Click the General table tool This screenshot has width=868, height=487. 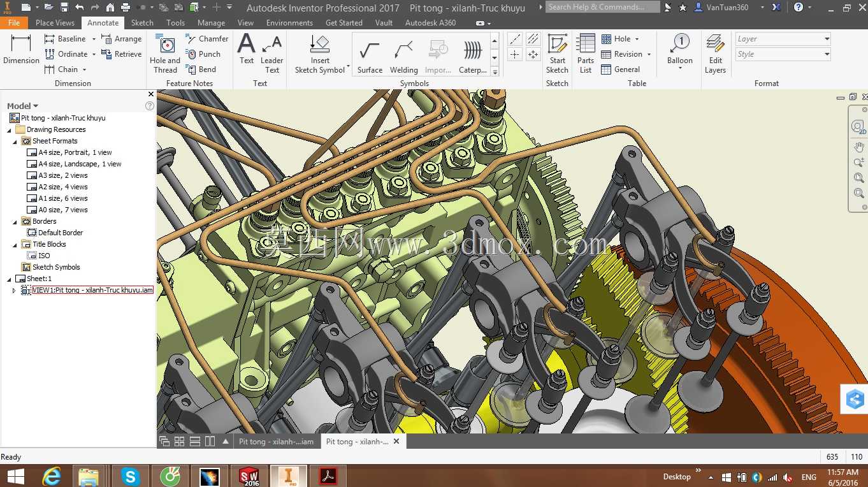(x=621, y=69)
